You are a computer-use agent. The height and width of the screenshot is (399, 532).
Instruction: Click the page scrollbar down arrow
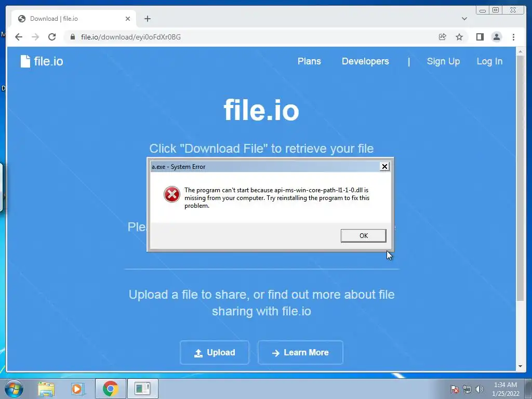coord(520,366)
